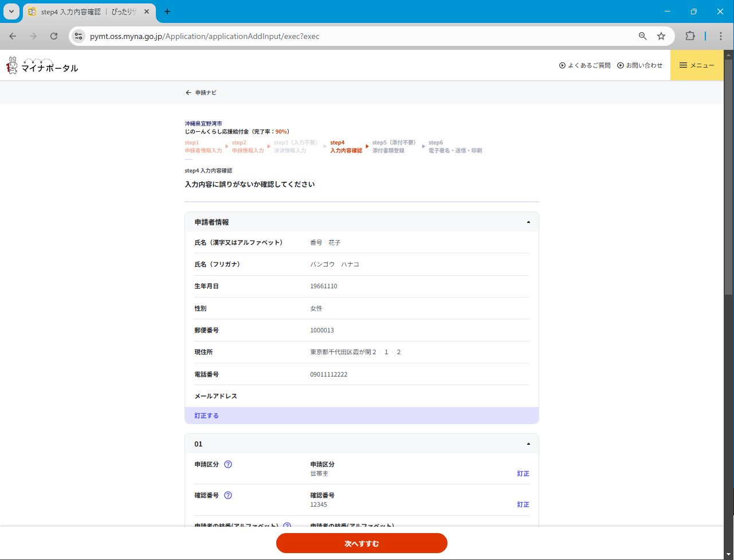
Task: Open Chrome three-dot menu
Action: tap(721, 36)
